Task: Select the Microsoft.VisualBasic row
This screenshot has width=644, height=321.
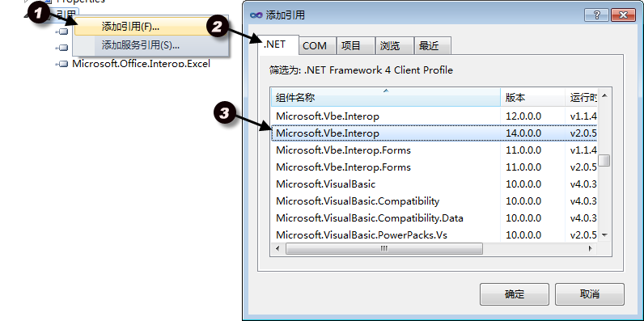Action: point(434,184)
